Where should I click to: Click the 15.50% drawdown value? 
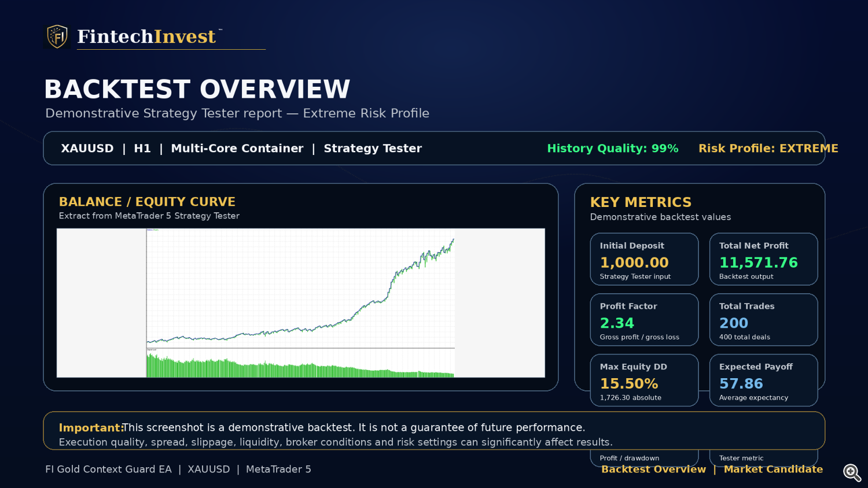(x=629, y=384)
